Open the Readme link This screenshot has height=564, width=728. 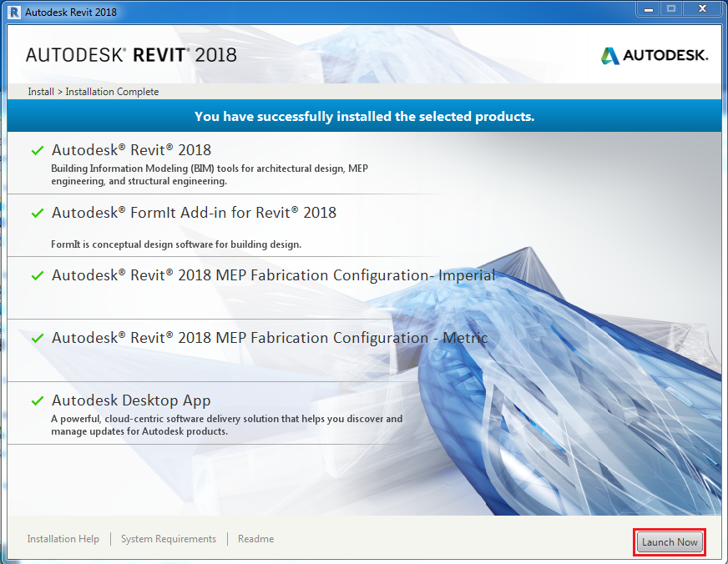255,539
